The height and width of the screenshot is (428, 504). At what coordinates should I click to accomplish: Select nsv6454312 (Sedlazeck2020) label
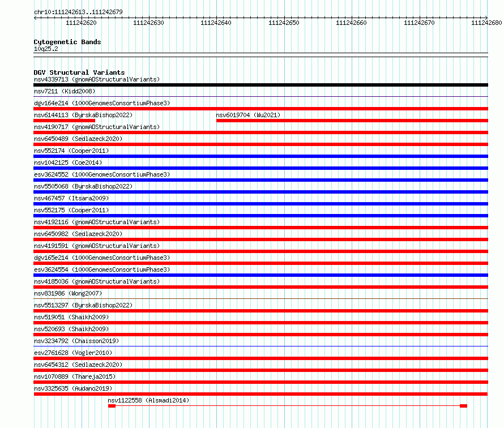pyautogui.click(x=78, y=365)
